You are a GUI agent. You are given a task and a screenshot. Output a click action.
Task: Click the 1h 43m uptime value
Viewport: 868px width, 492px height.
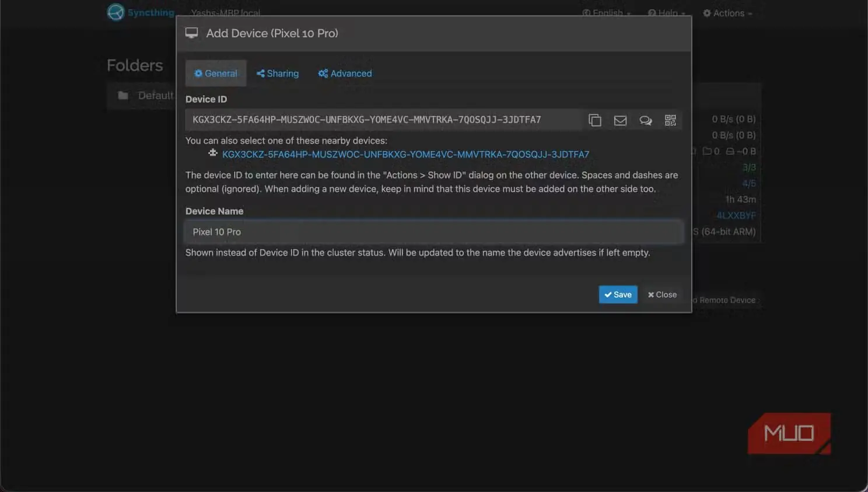[741, 199]
